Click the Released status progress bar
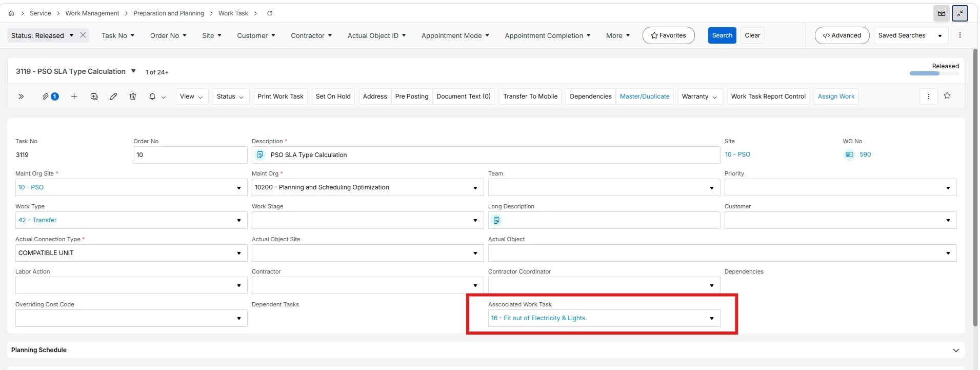This screenshot has width=980, height=370. click(x=934, y=73)
